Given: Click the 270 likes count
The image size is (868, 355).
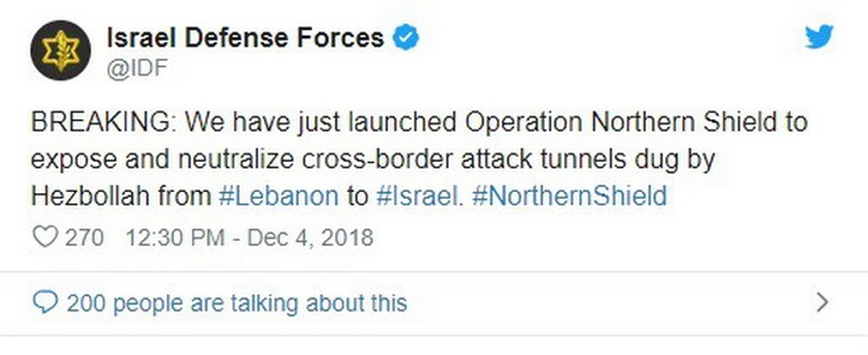Looking at the screenshot, I should 84,238.
